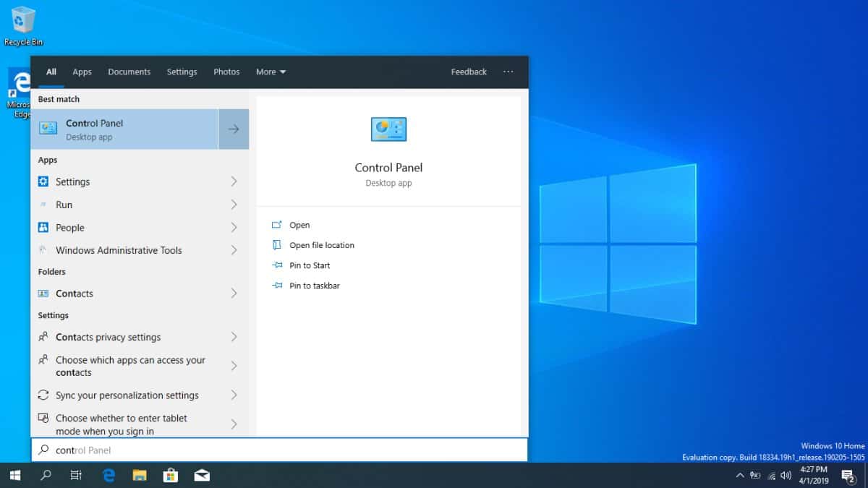
Task: Switch to the Documents search tab
Action: click(129, 72)
